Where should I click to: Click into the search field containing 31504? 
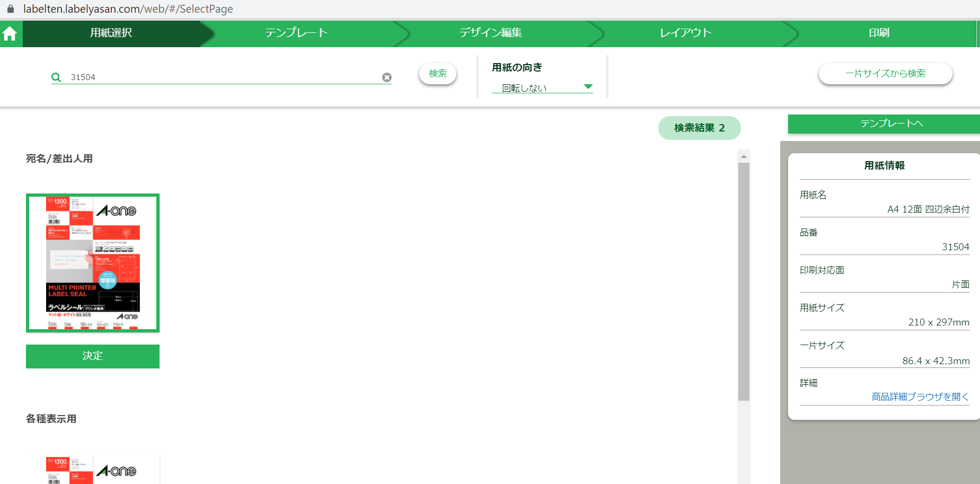(x=223, y=77)
